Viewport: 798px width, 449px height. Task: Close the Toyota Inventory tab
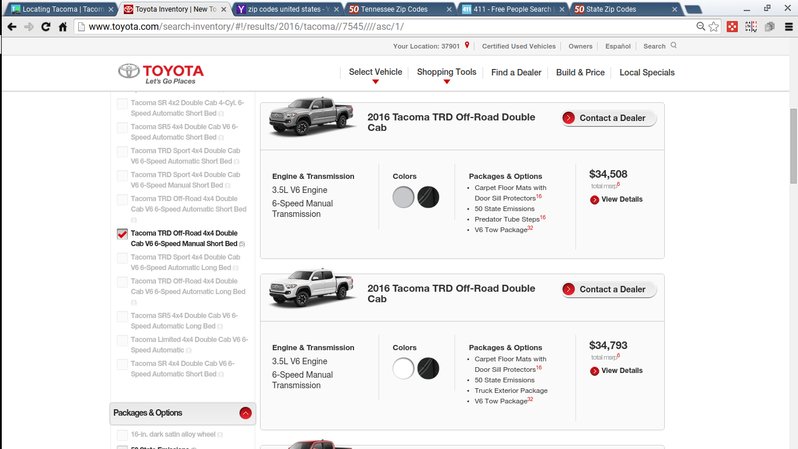pyautogui.click(x=223, y=9)
